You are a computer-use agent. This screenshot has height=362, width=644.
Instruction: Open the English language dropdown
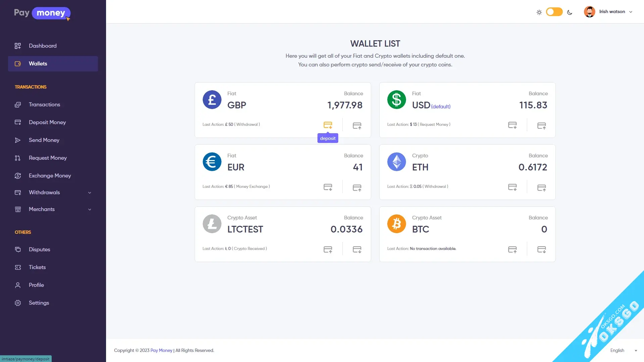pyautogui.click(x=624, y=350)
